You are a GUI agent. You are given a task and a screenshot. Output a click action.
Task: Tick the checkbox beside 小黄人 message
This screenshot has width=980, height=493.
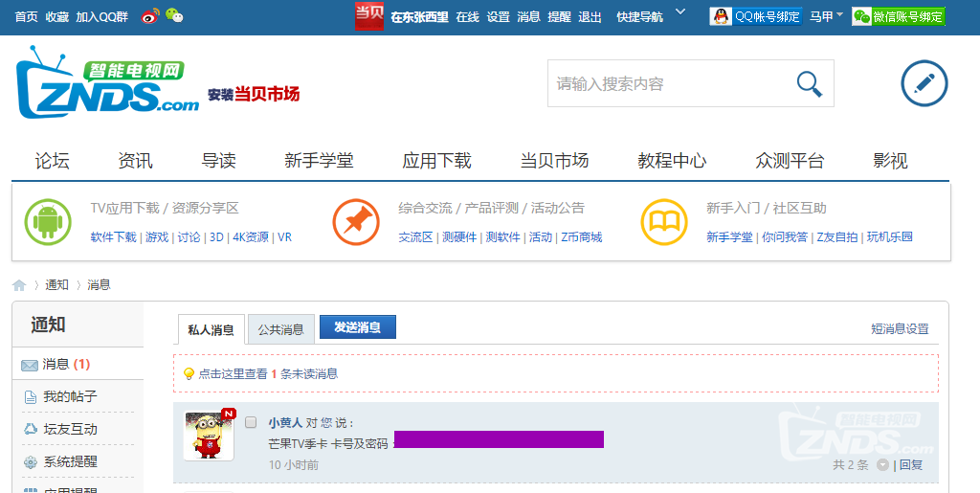pos(251,422)
